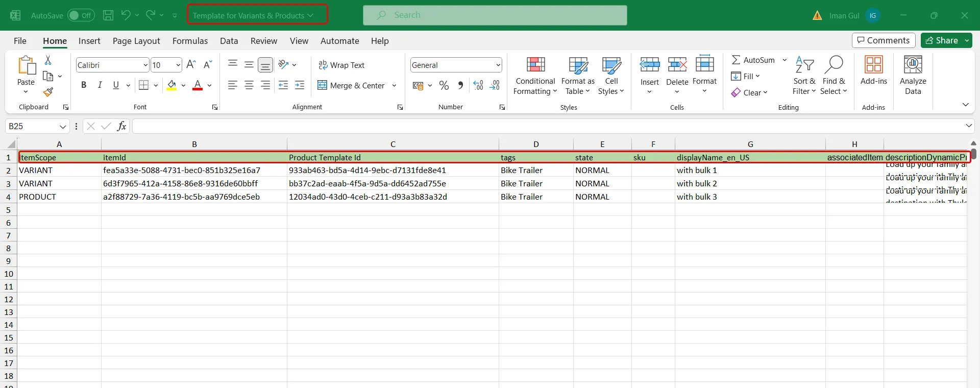Open Find & Select magnifier
The height and width of the screenshot is (388, 980).
[834, 76]
